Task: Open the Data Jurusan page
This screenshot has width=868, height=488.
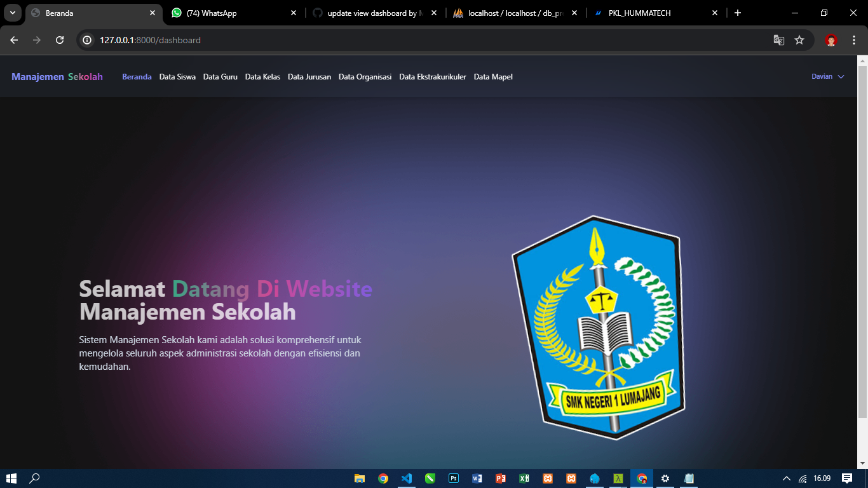Action: click(x=309, y=77)
